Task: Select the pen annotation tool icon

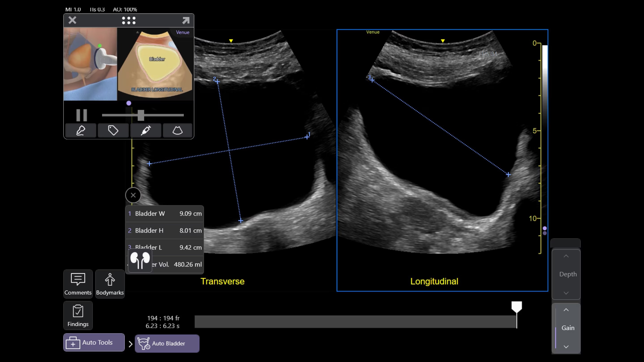Action: coord(81,130)
